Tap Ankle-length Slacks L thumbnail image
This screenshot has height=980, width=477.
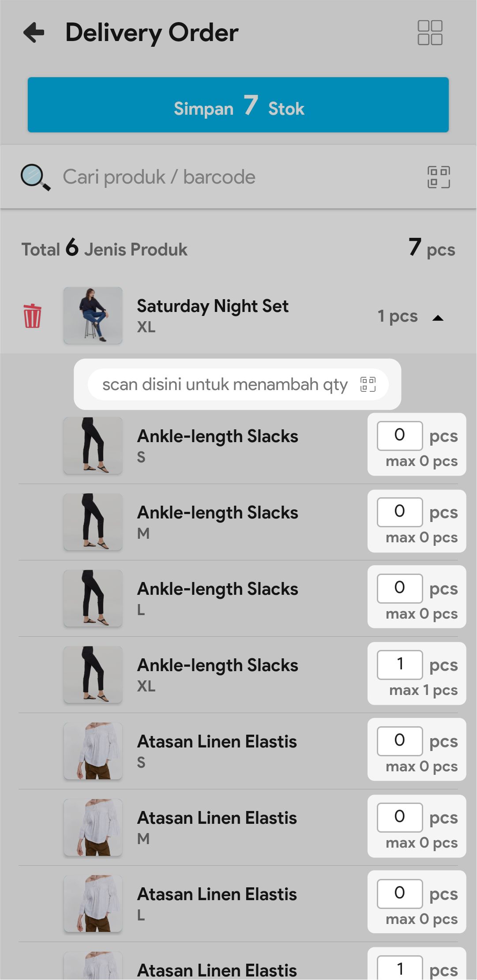tap(93, 598)
